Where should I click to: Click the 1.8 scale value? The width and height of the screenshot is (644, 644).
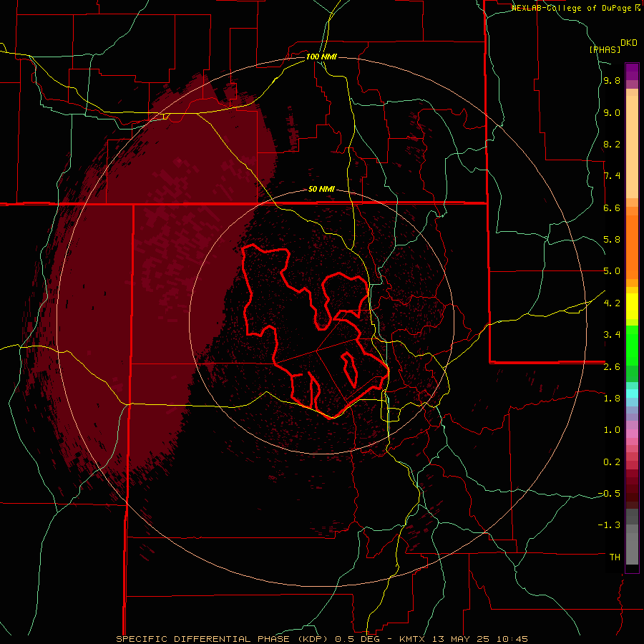click(x=612, y=399)
